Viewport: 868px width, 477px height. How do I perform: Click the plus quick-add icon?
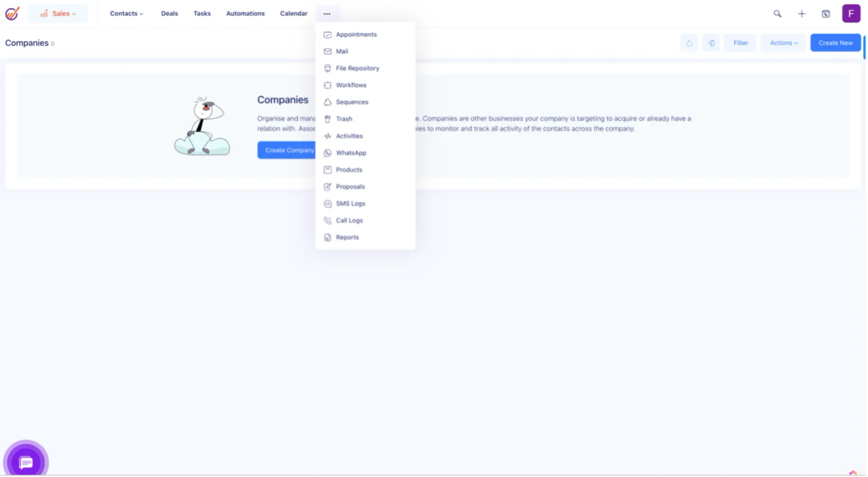(801, 13)
